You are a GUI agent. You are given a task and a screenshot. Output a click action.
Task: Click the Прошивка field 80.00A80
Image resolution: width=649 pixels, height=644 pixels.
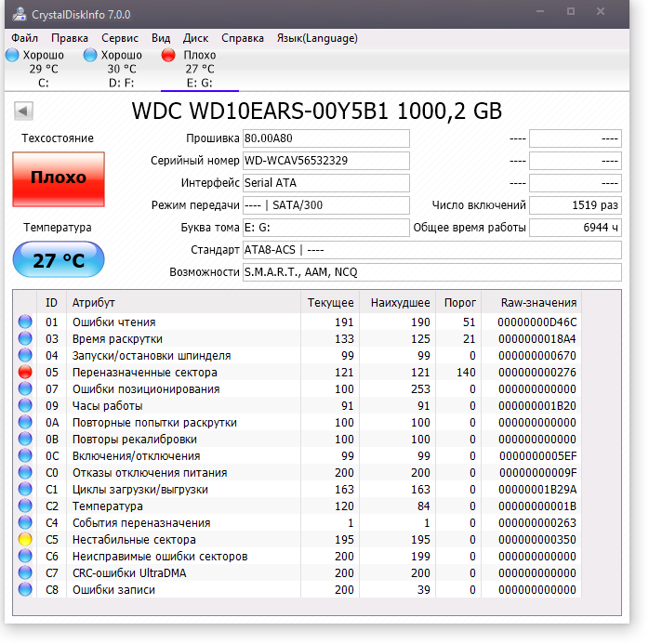point(326,138)
